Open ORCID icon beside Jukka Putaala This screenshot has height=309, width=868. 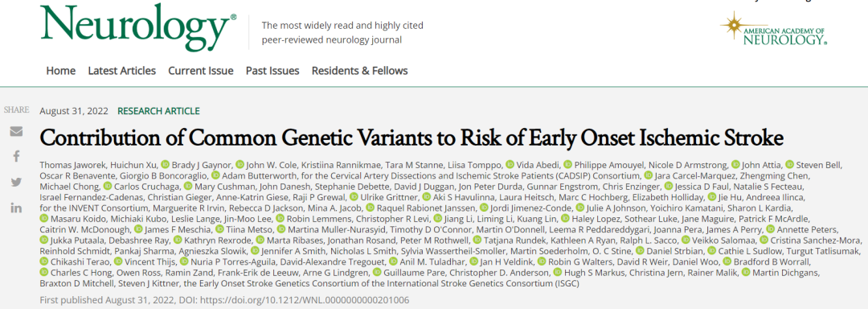click(44, 240)
